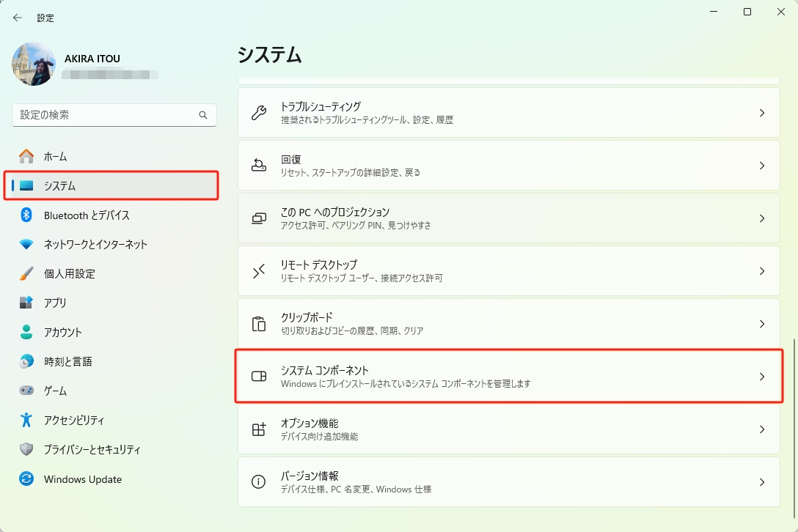The width and height of the screenshot is (798, 532).
Task: Click the 時刻と言語 icon
Action: 23,361
